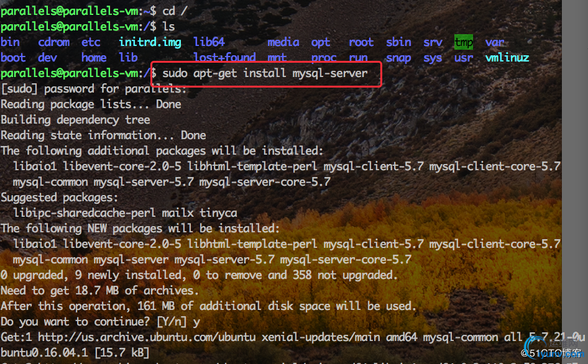Click the 'run' directory name
588x364 pixels.
(x=358, y=58)
